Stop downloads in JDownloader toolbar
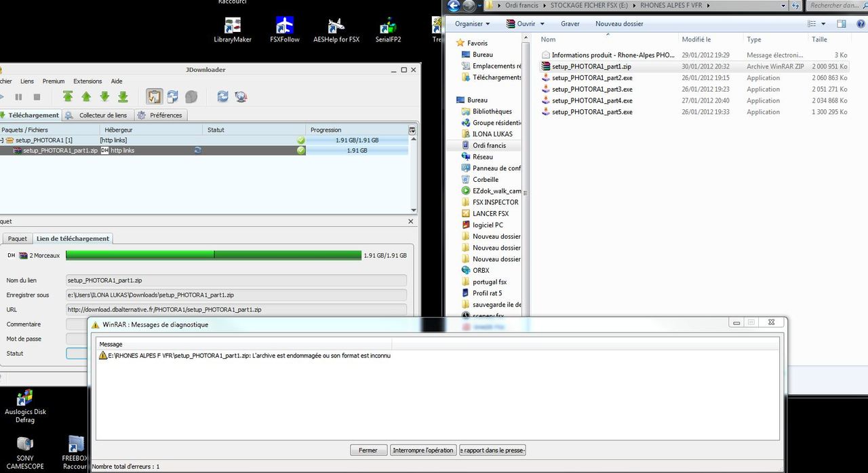 (37, 97)
